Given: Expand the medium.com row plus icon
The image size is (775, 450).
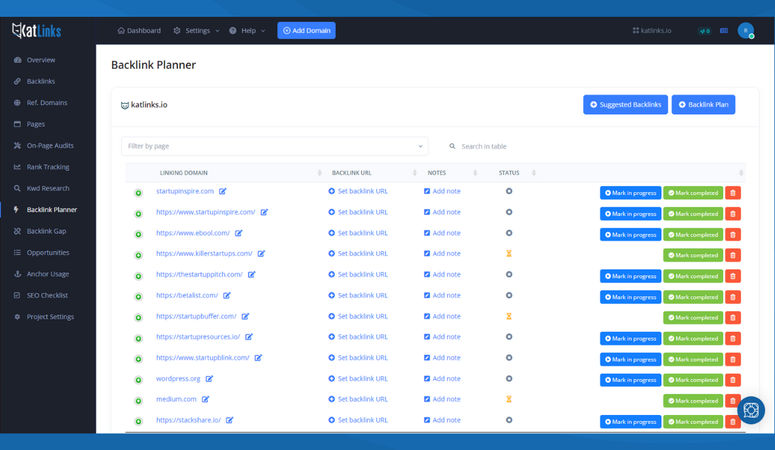Looking at the screenshot, I should click(x=138, y=401).
